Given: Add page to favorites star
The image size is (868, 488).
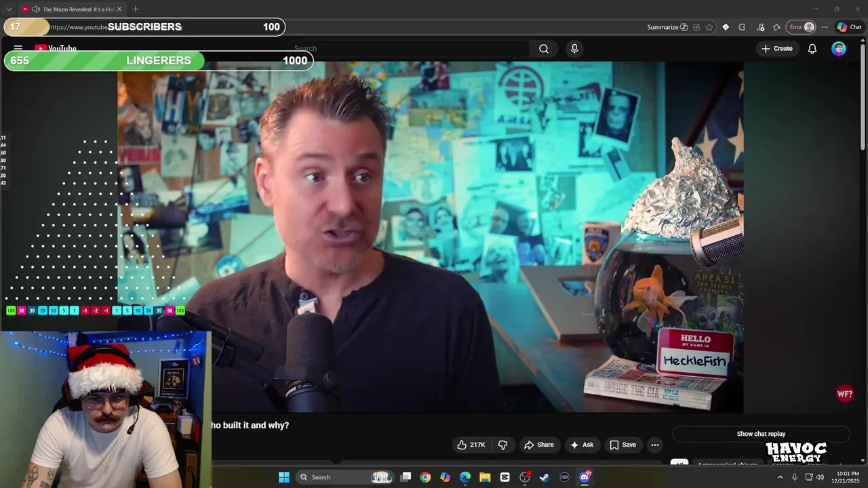Looking at the screenshot, I should click(x=709, y=27).
